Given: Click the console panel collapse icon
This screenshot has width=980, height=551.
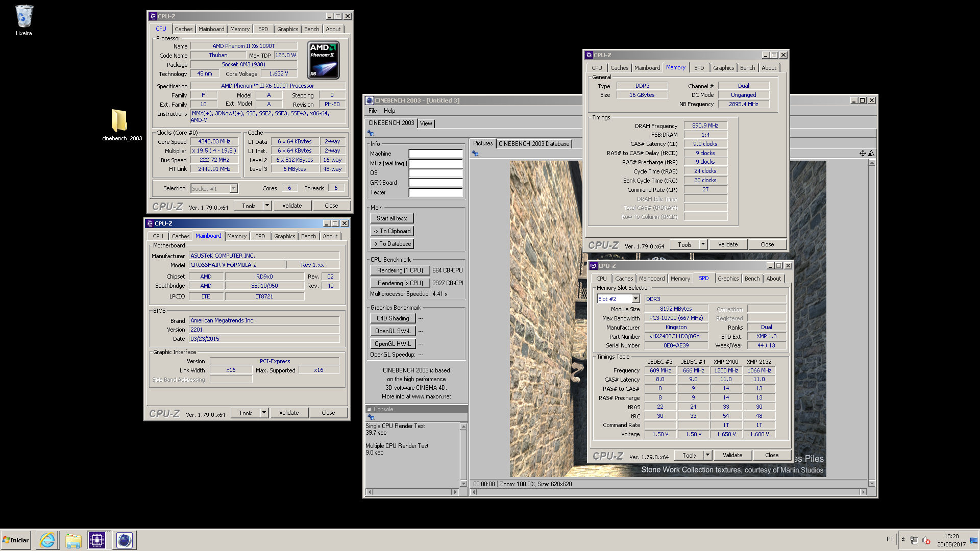Looking at the screenshot, I should tap(369, 409).
